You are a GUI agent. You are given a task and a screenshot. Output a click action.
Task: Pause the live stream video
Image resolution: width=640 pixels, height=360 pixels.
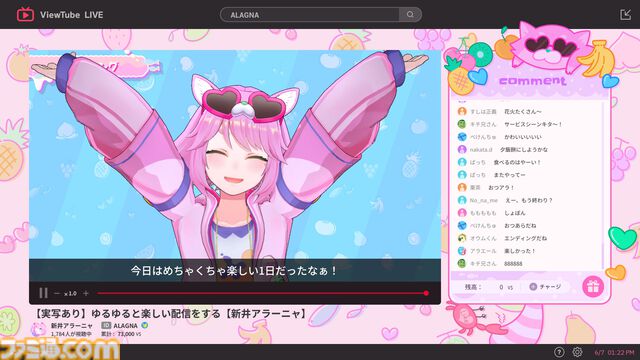click(43, 293)
